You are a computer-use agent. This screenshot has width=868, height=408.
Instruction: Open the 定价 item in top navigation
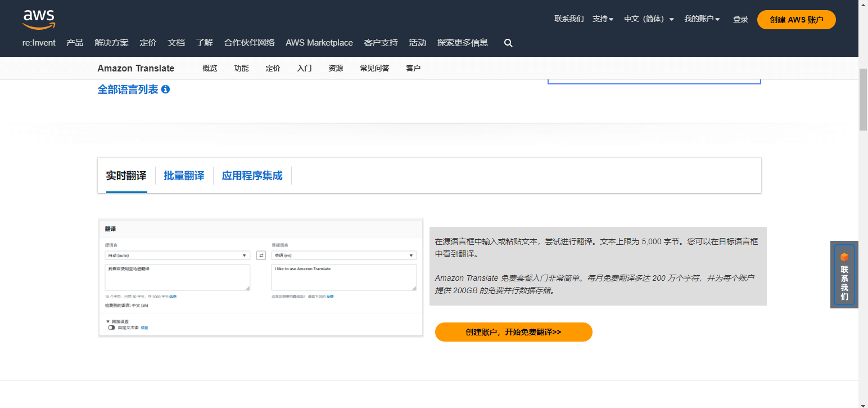(148, 43)
